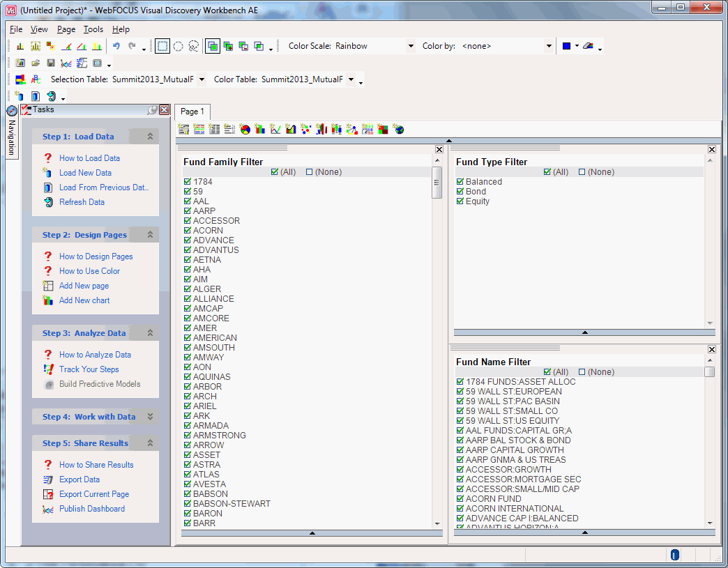Image resolution: width=728 pixels, height=568 pixels.
Task: Open the Navigation compass icon
Action: 12,111
